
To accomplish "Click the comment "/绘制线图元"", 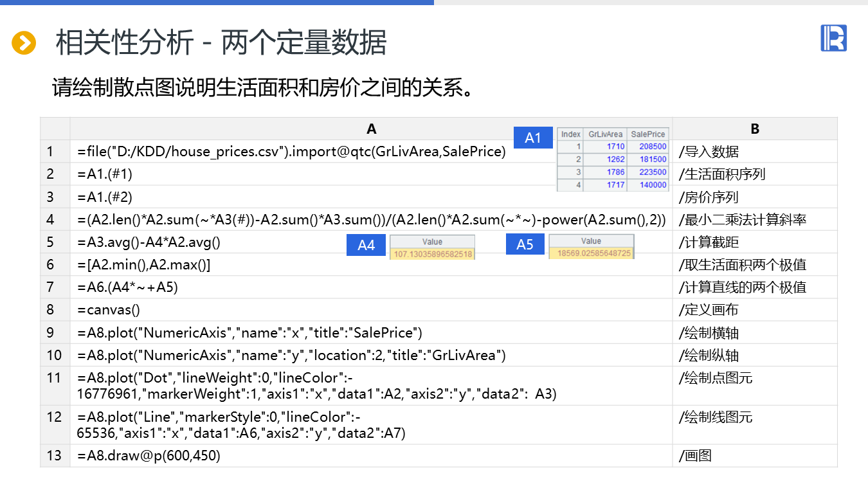I will click(x=716, y=417).
